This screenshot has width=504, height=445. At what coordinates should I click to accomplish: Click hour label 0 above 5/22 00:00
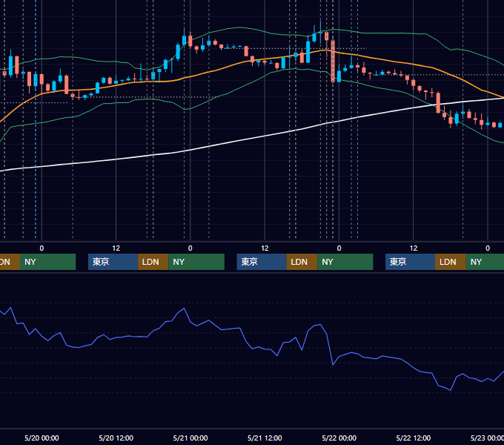coord(339,248)
